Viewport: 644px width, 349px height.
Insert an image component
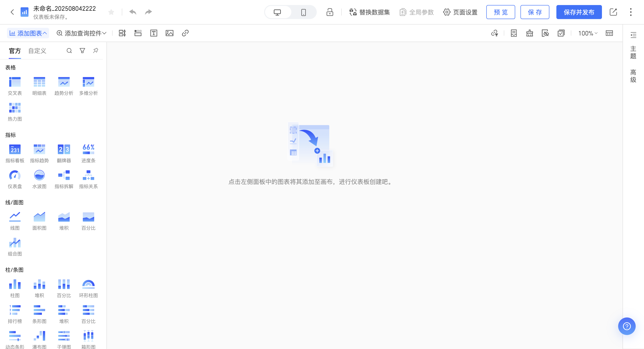(169, 33)
